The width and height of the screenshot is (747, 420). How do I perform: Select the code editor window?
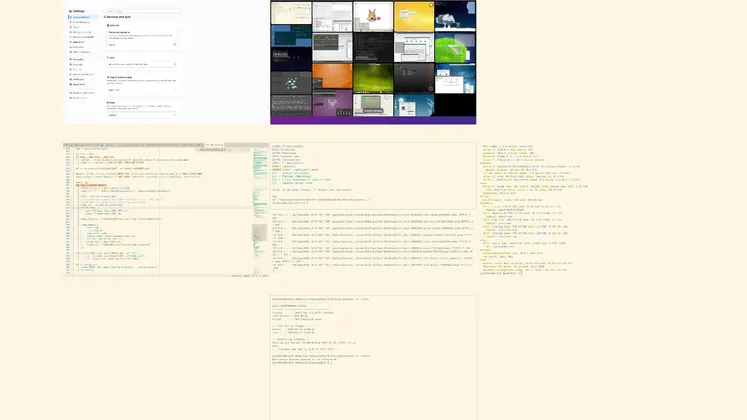[x=166, y=210]
